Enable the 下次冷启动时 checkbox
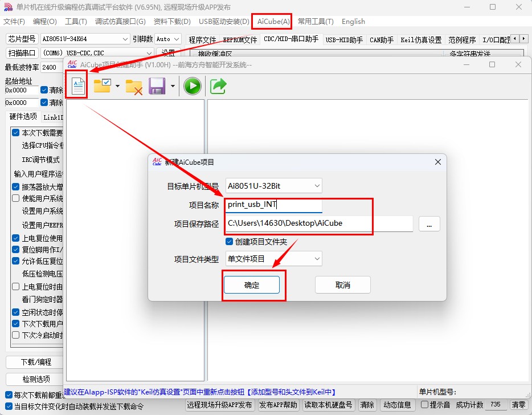The image size is (532, 415). point(15,335)
